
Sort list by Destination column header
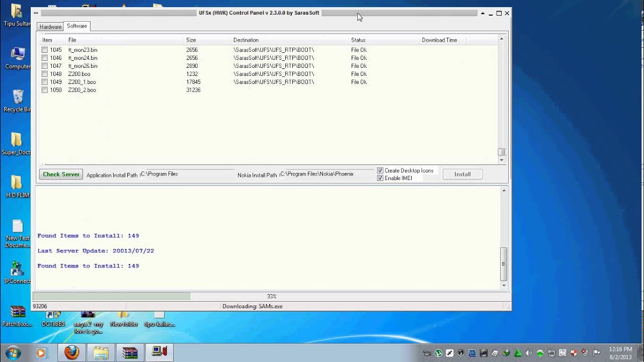[289, 40]
